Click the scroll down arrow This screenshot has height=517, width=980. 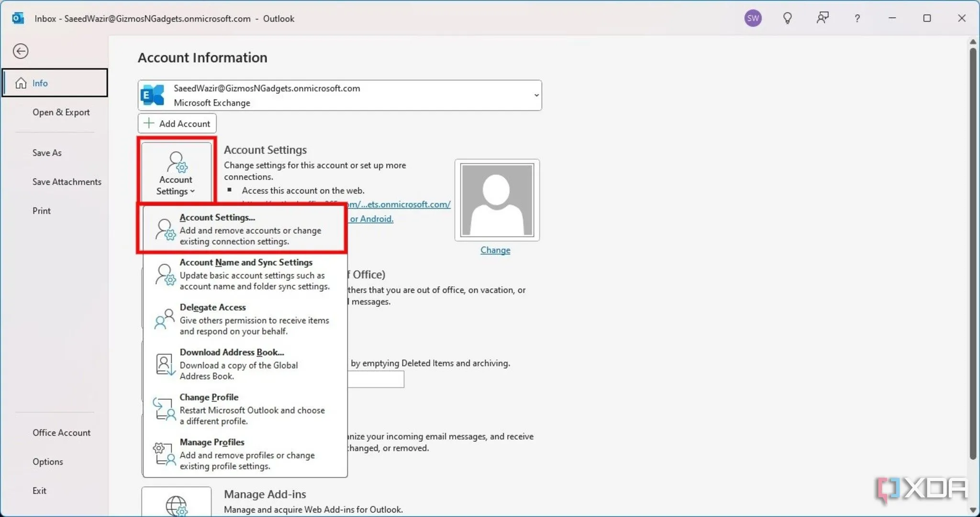click(973, 510)
